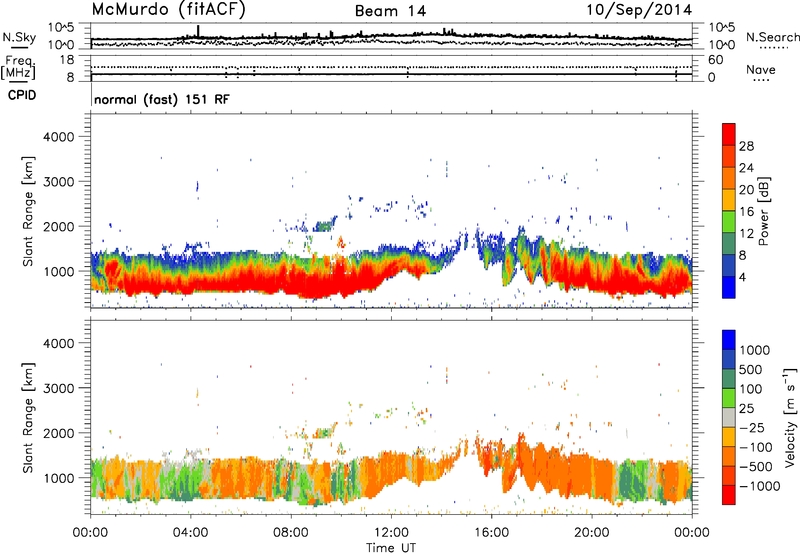Click the Power colorbar blue bottom segment
The width and height of the screenshot is (800, 554).
click(x=729, y=287)
